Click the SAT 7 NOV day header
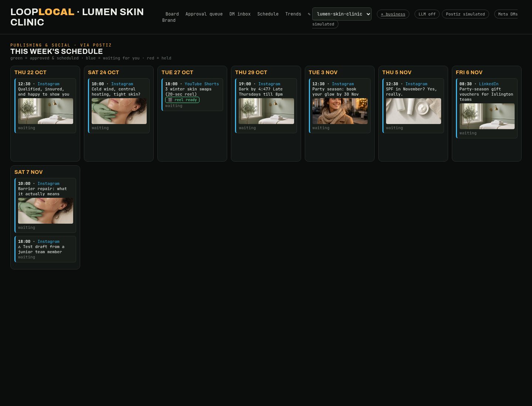This screenshot has height=406, width=532. (28, 172)
